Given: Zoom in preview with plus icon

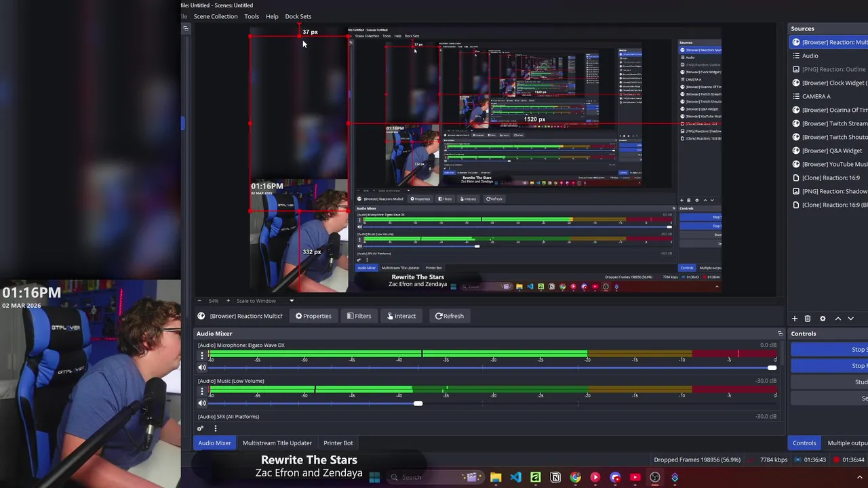Looking at the screenshot, I should click(x=228, y=301).
